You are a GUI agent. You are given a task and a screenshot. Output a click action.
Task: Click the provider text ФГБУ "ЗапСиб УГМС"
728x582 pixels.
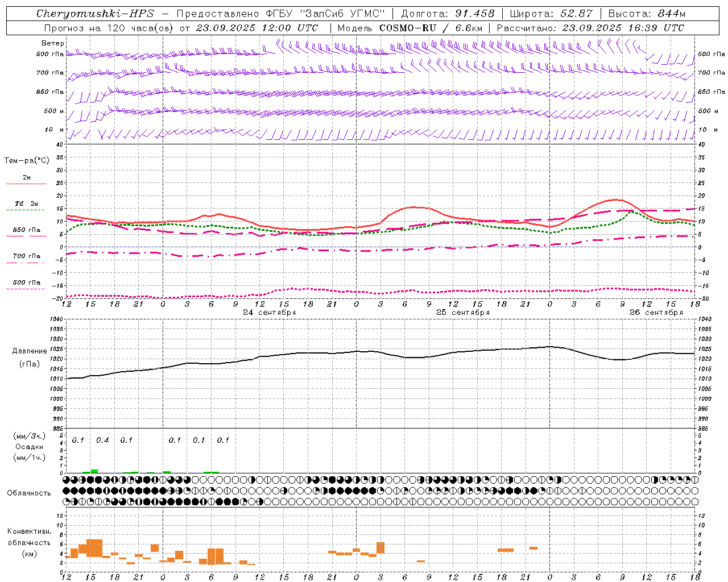325,14
